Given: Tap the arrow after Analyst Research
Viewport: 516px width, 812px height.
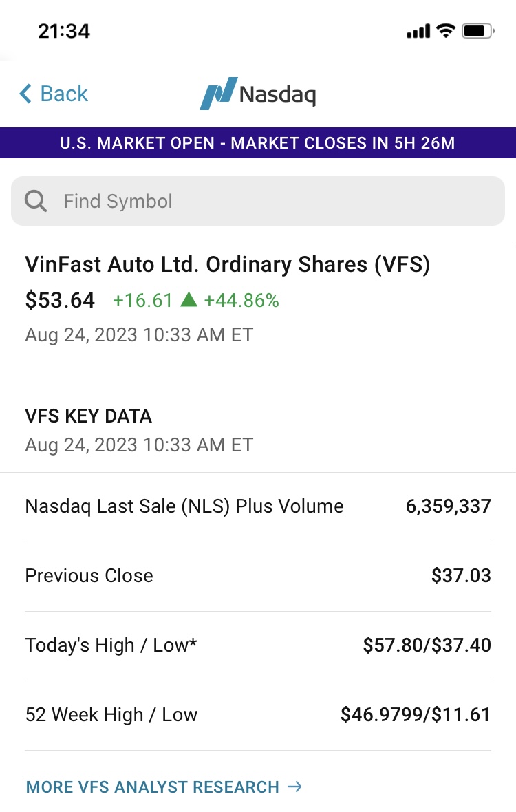Looking at the screenshot, I should (294, 787).
